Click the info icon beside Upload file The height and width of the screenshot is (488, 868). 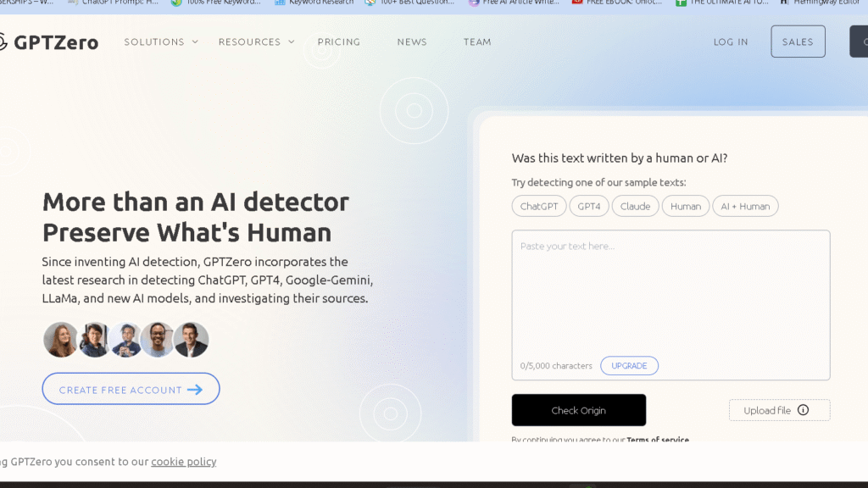[803, 410]
